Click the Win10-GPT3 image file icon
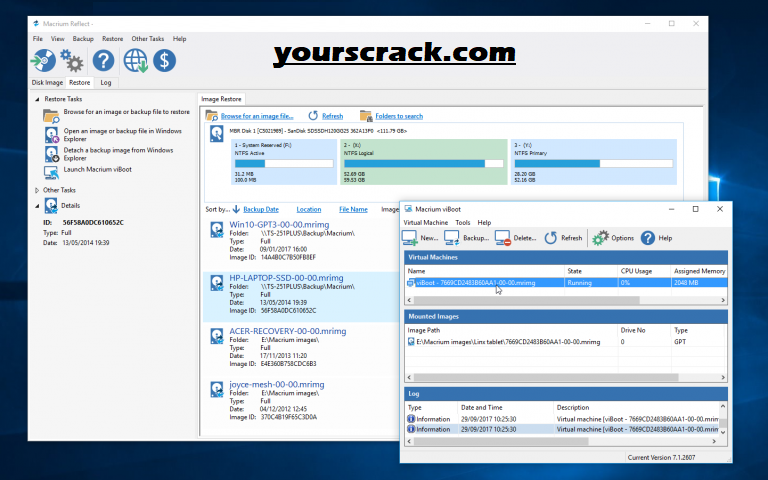 pyautogui.click(x=217, y=229)
